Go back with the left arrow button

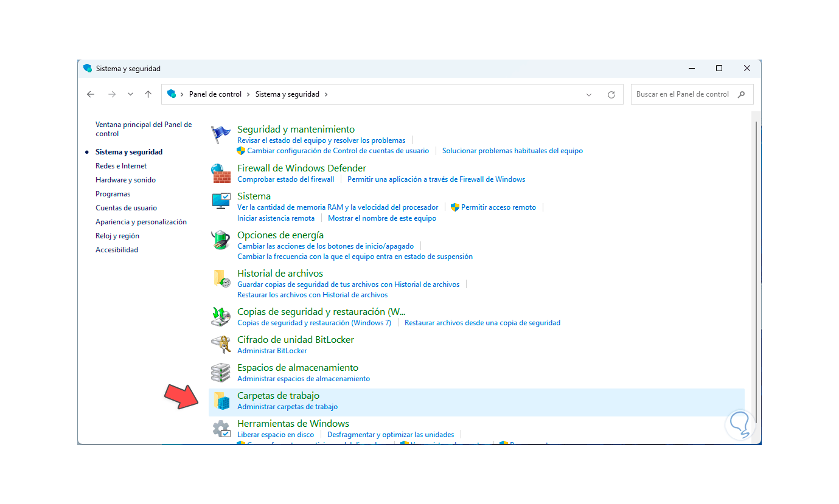(x=91, y=94)
